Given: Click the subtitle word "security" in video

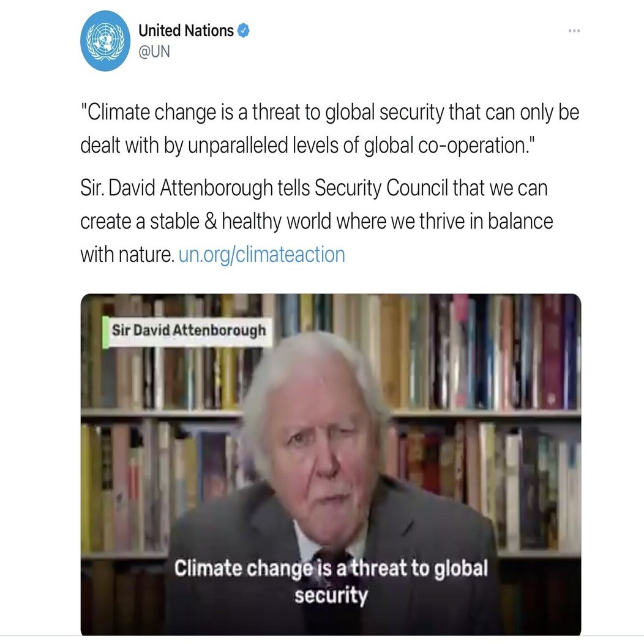Looking at the screenshot, I should tap(331, 595).
